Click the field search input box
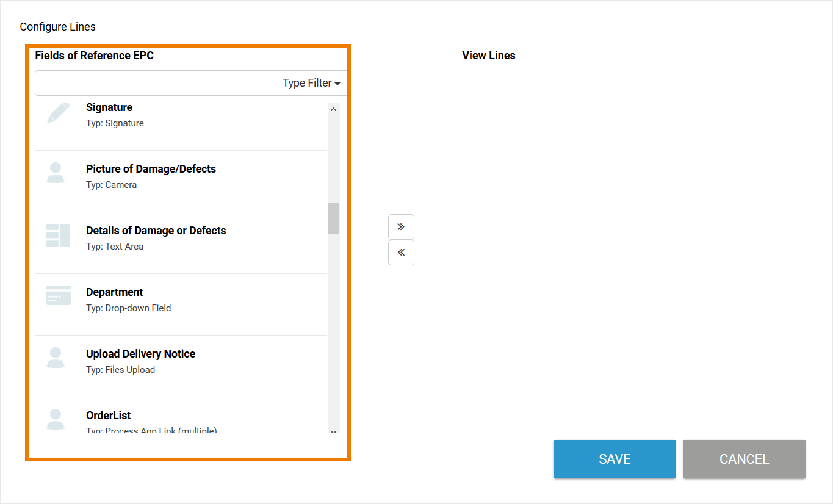This screenshot has width=833, height=504. click(154, 83)
